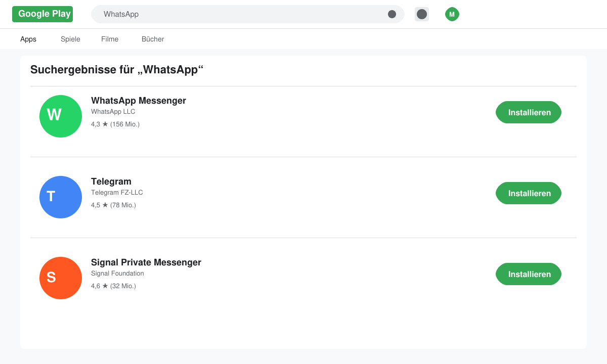Click the search icon in search bar
The width and height of the screenshot is (607, 364).
(392, 14)
